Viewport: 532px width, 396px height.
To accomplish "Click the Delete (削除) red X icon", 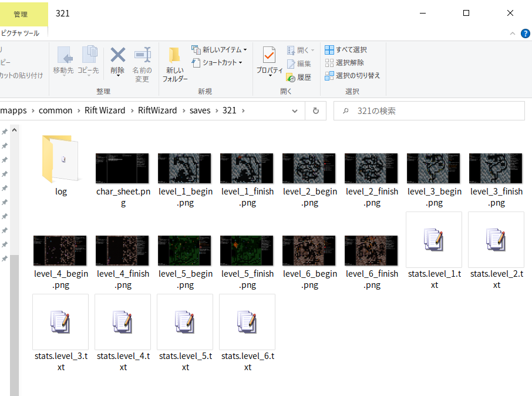I will (117, 56).
